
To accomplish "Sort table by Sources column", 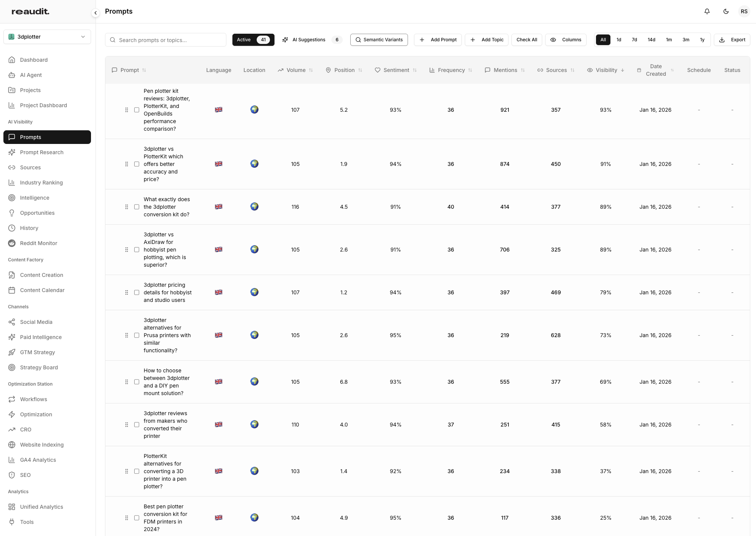I will click(x=556, y=70).
